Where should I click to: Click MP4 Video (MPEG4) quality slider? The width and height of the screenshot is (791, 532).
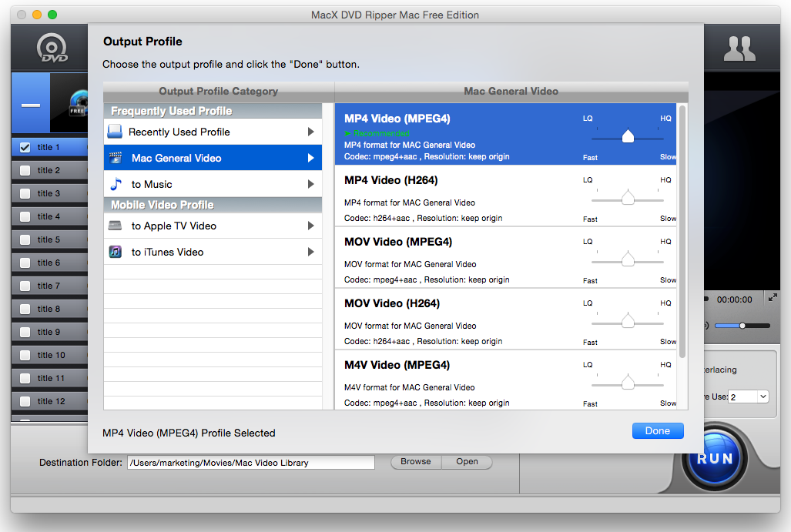click(628, 136)
